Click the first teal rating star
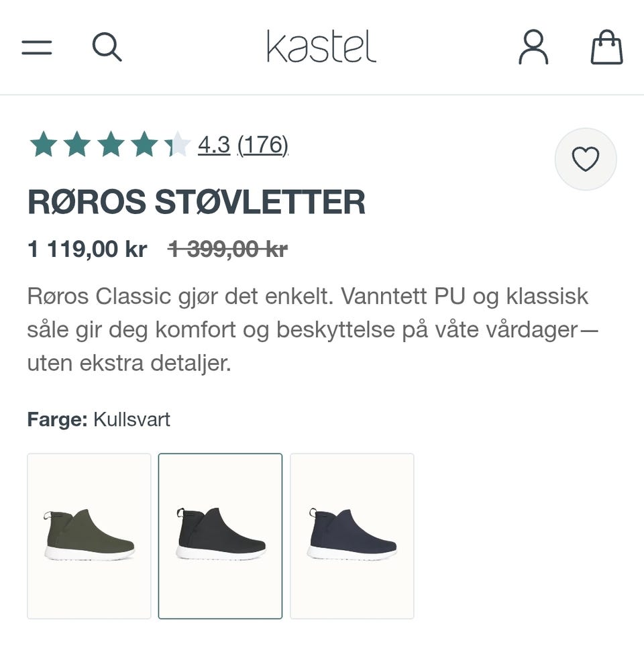Image resolution: width=644 pixels, height=648 pixels. pyautogui.click(x=44, y=144)
